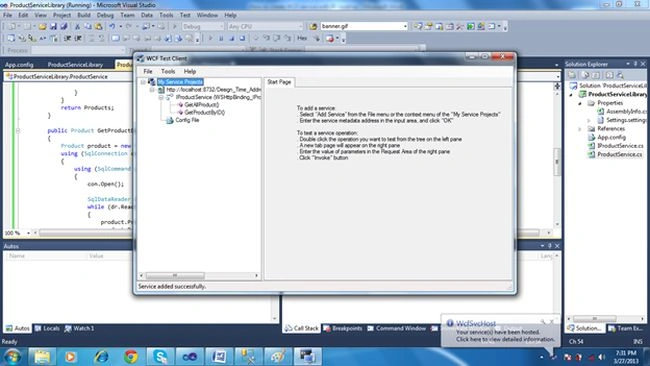Viewport: 650px width, 366px height.
Task: Click the Solution Explorer horizontal scrollbar thumb
Action: click(x=595, y=319)
